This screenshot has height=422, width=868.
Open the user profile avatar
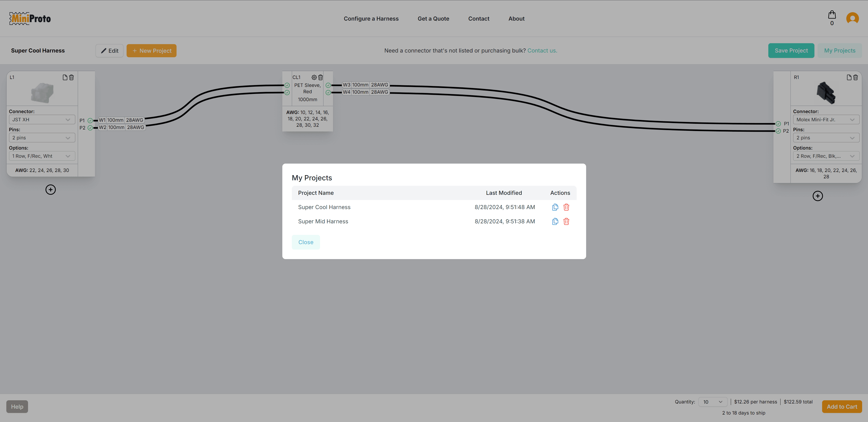pos(852,18)
